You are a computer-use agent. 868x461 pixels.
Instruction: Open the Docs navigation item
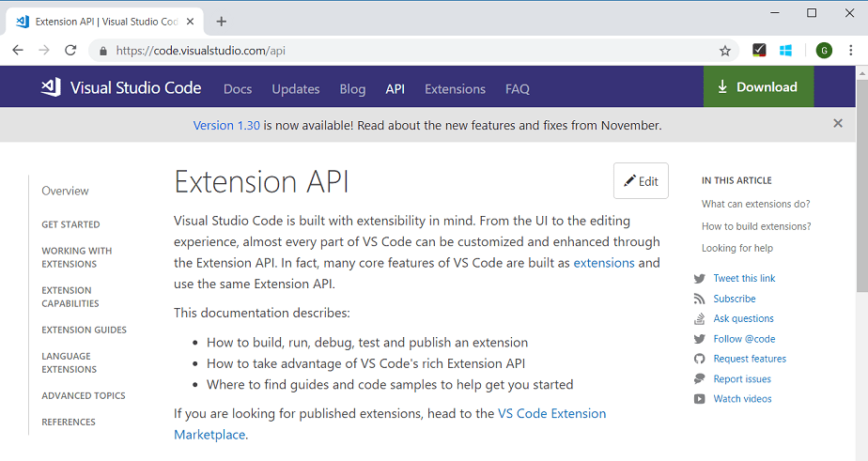[x=238, y=88]
